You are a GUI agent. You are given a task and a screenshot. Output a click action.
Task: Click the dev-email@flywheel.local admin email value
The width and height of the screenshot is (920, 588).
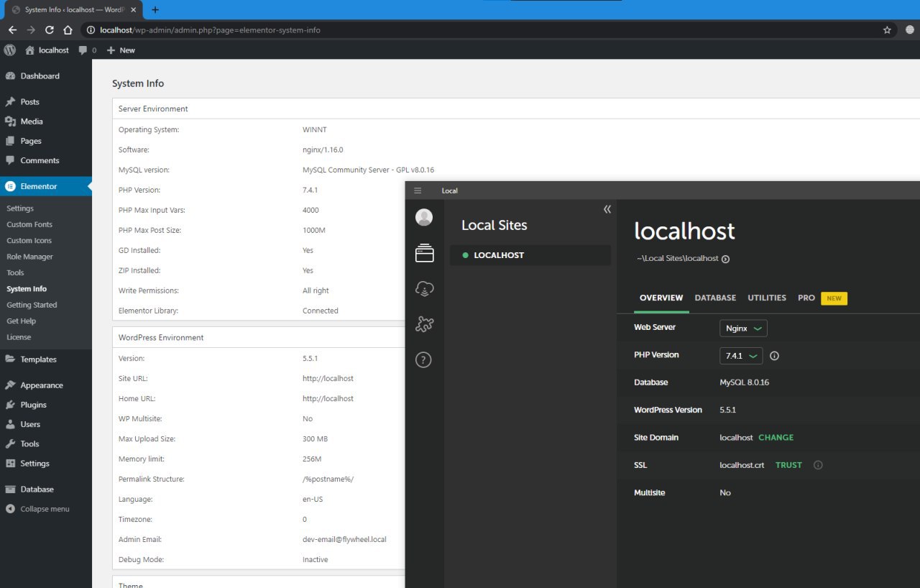pyautogui.click(x=344, y=539)
